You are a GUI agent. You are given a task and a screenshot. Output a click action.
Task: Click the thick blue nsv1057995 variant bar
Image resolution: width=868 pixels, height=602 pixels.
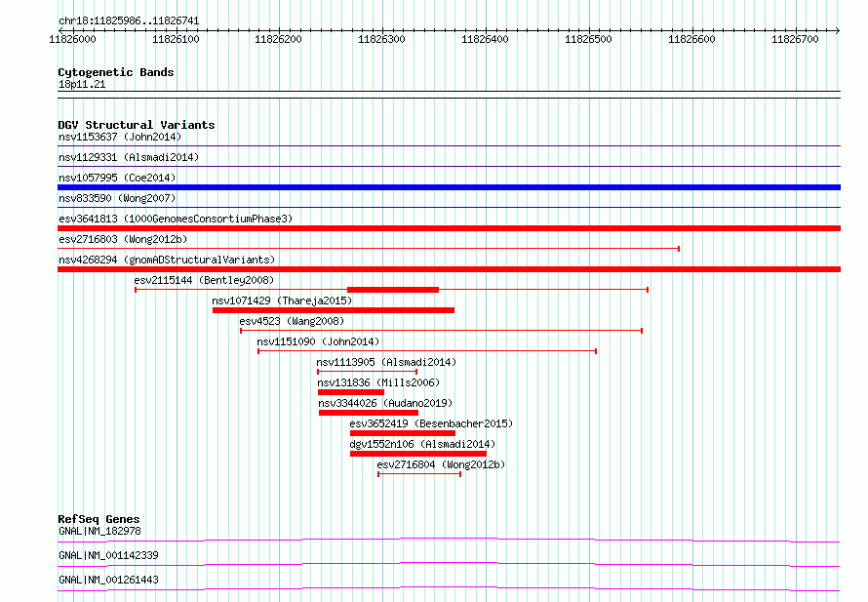pos(449,187)
